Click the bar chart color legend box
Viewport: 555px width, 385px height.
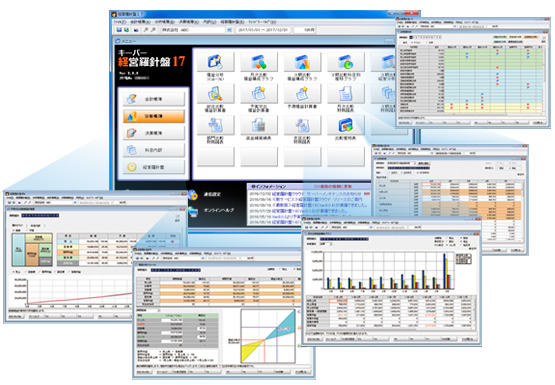463,259
